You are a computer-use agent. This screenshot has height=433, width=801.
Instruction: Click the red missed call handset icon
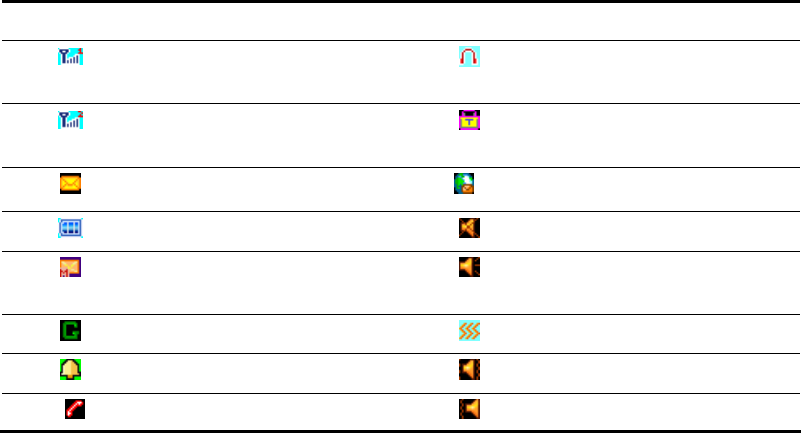(x=75, y=409)
